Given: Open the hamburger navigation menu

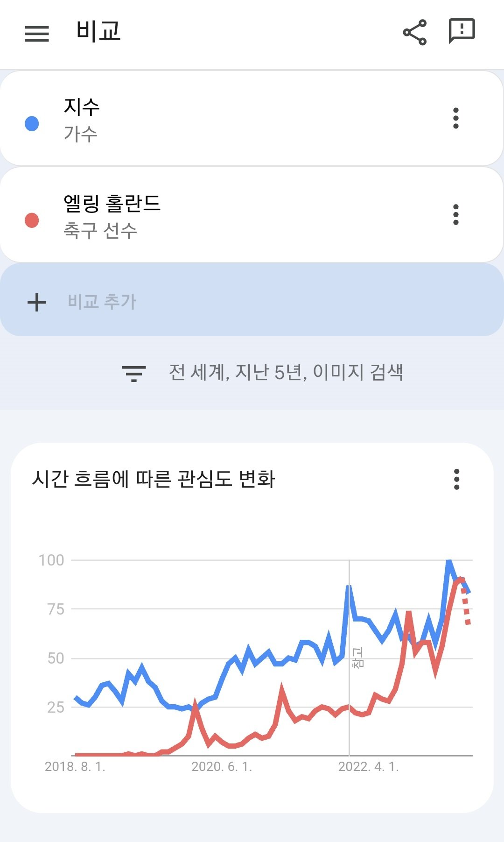Looking at the screenshot, I should (x=37, y=33).
